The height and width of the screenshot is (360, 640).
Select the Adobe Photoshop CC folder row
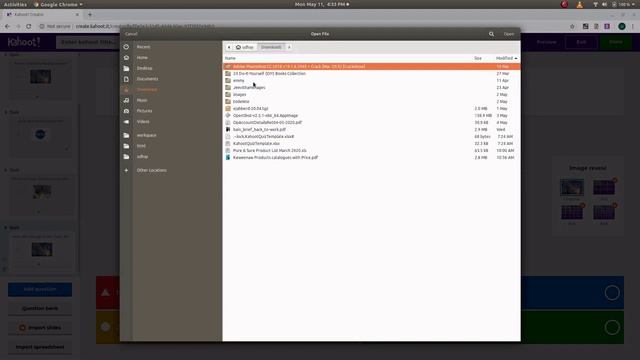click(x=371, y=67)
